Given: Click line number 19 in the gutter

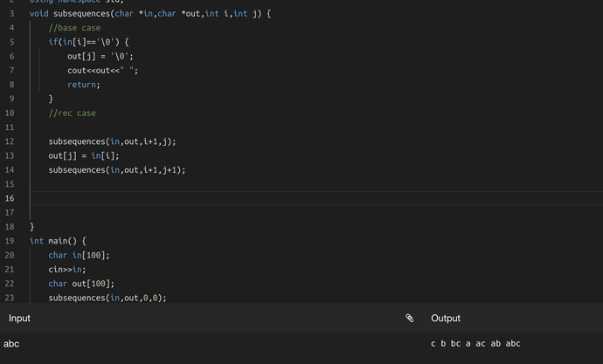Looking at the screenshot, I should [10, 241].
